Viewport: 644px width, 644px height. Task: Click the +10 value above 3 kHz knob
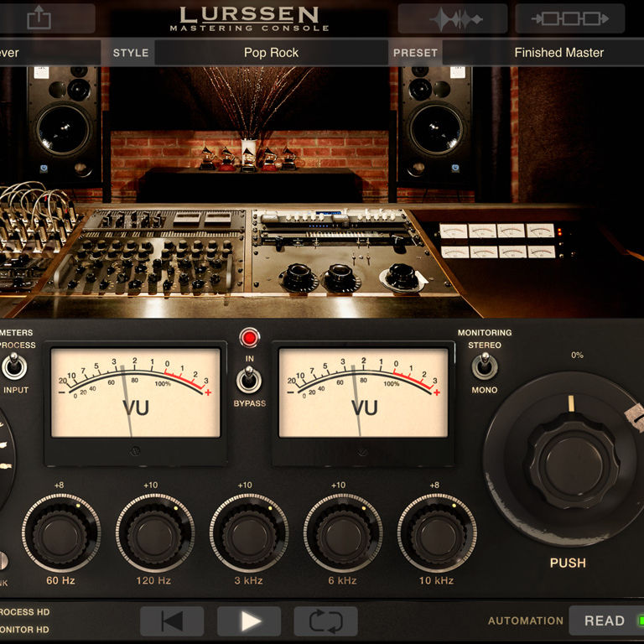coord(245,485)
